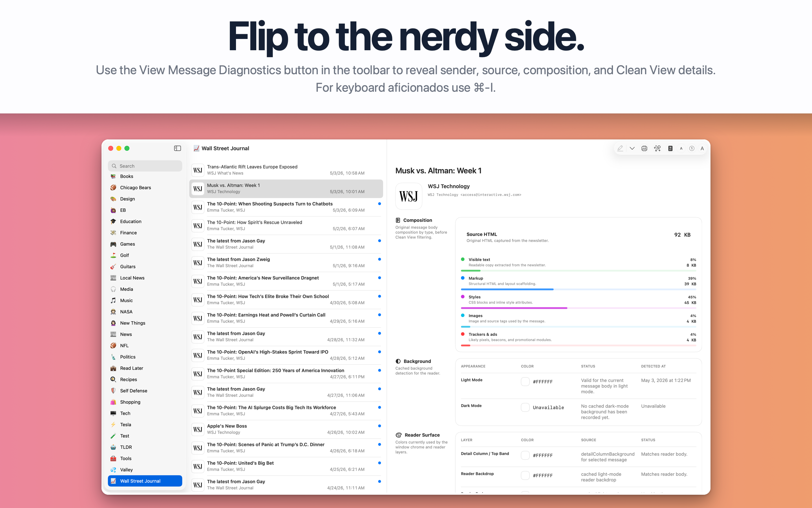Open 'When Shooting Suspects Turn to Chatbots' message
The height and width of the screenshot is (508, 812).
click(x=286, y=207)
